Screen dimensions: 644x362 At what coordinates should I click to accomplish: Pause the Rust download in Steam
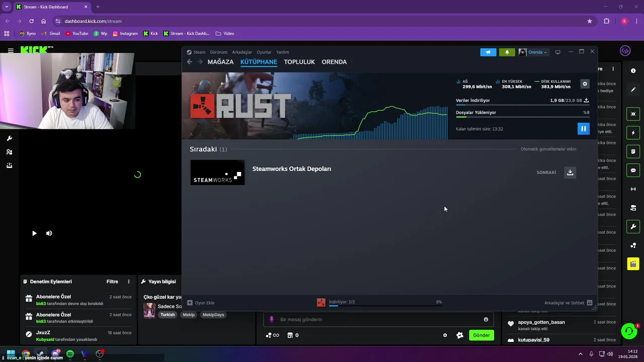[x=583, y=129]
